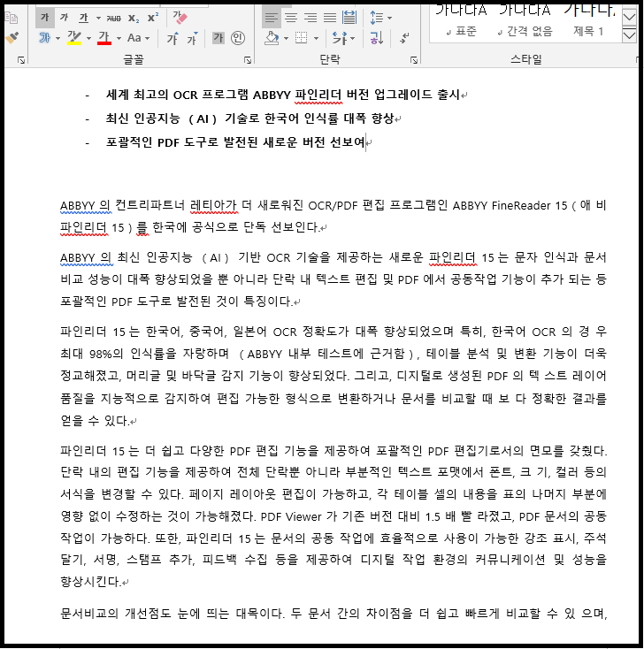This screenshot has width=644, height=649.
Task: Click the text 얻을 수 있다
Action: click(95, 422)
